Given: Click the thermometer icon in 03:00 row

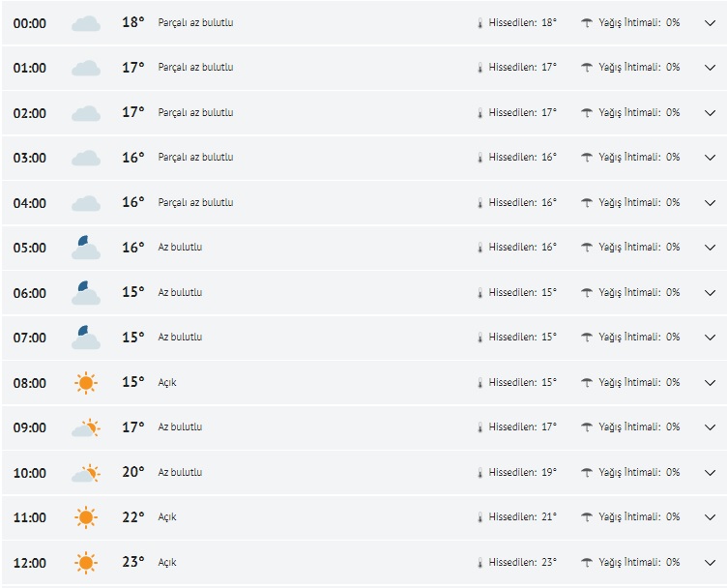Looking at the screenshot, I should [x=480, y=158].
